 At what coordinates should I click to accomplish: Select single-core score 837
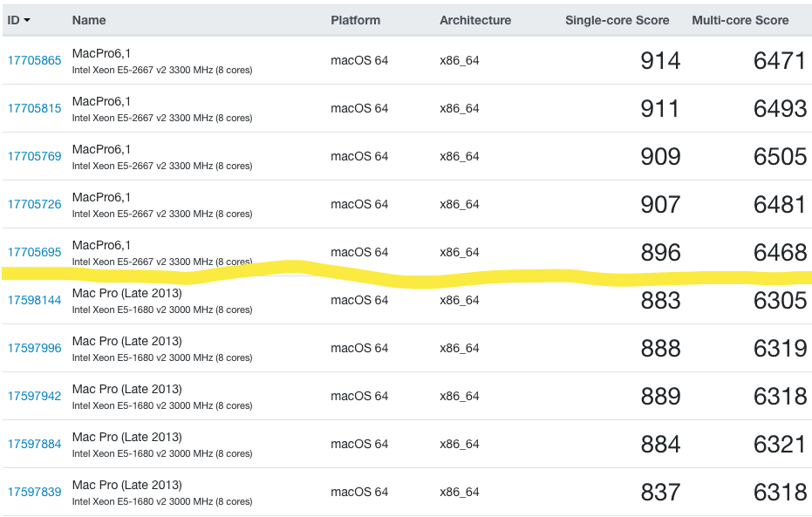tap(660, 493)
